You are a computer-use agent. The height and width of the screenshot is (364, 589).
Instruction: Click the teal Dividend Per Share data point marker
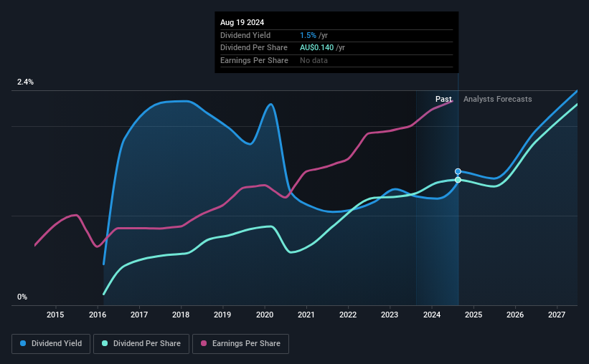pyautogui.click(x=458, y=180)
